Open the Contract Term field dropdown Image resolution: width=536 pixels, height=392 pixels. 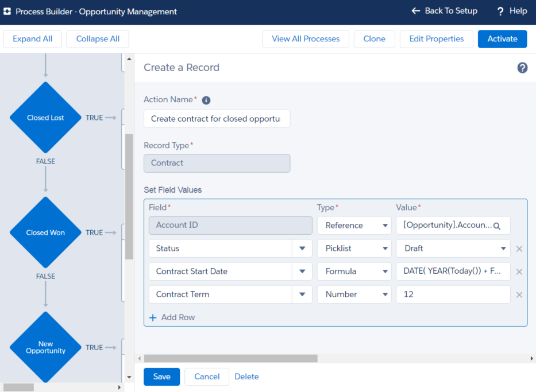click(x=302, y=294)
